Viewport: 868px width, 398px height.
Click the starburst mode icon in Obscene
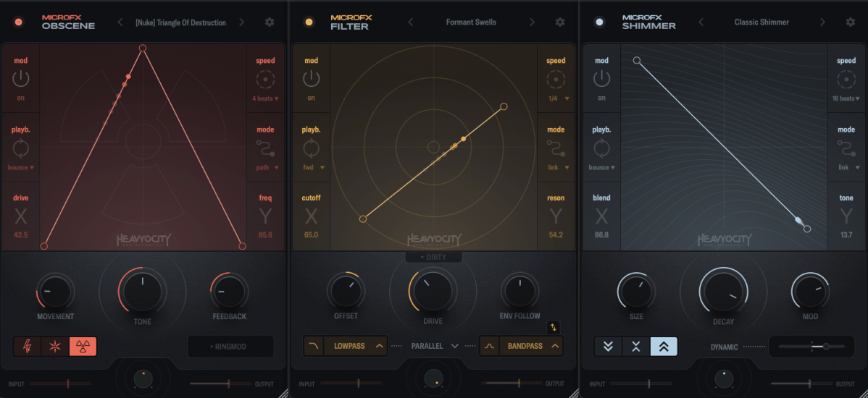pos(55,347)
